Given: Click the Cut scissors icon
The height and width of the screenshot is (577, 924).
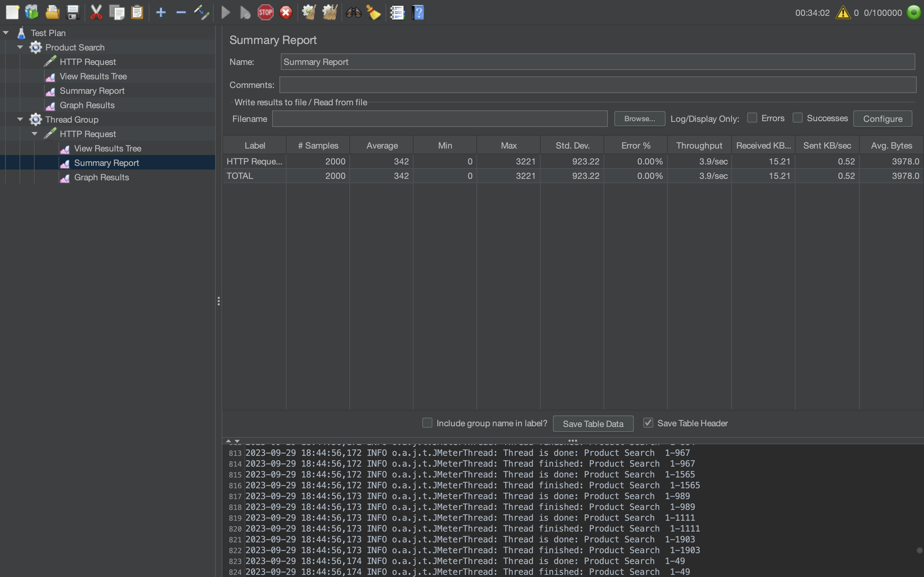Looking at the screenshot, I should (96, 13).
